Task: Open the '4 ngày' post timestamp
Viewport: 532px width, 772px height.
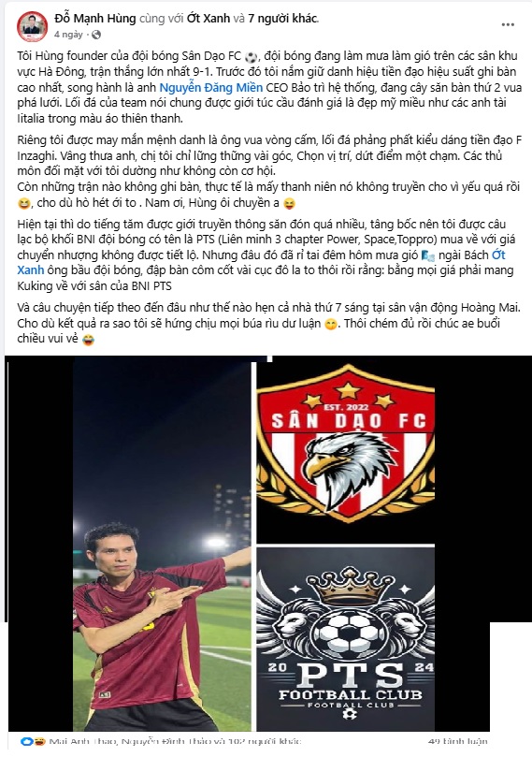Action: point(68,35)
